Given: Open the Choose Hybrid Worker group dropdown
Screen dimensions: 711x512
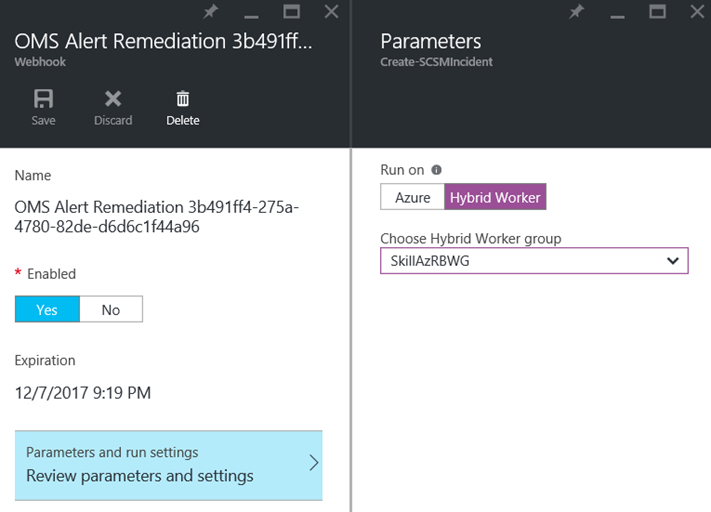Looking at the screenshot, I should pos(534,260).
